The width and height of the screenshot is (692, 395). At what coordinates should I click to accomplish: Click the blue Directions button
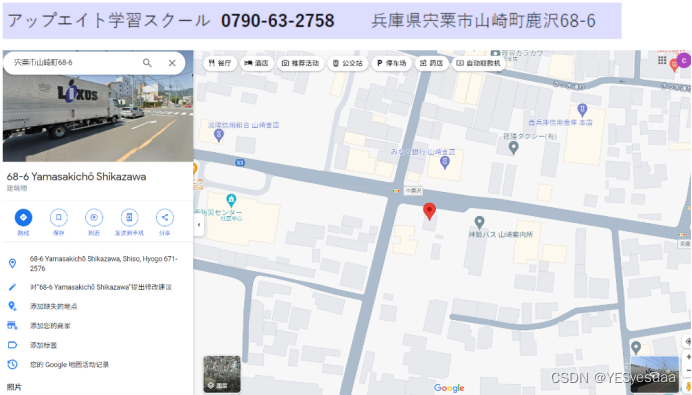click(x=23, y=217)
